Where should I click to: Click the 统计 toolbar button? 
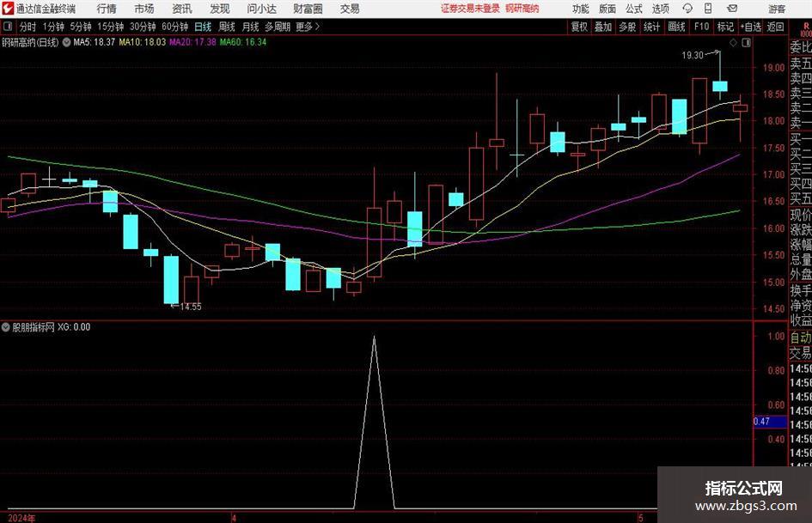click(651, 27)
